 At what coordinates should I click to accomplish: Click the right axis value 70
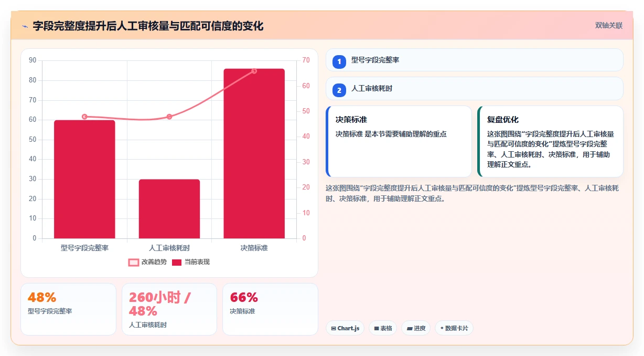click(306, 60)
